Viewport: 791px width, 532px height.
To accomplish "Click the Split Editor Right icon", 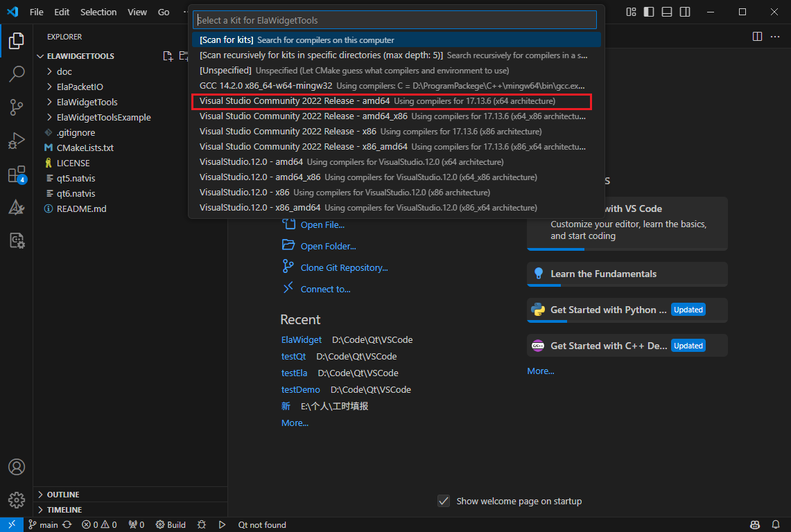I will 757,36.
